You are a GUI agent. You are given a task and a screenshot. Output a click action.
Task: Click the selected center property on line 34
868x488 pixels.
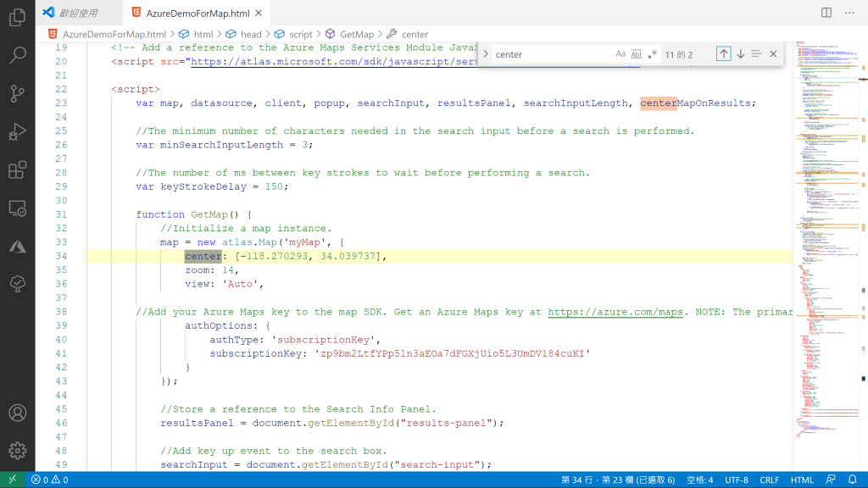coord(203,256)
